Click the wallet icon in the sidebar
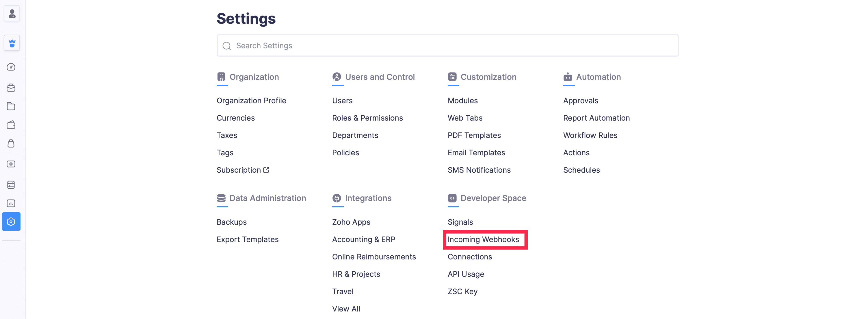Image resolution: width=868 pixels, height=319 pixels. (11, 125)
